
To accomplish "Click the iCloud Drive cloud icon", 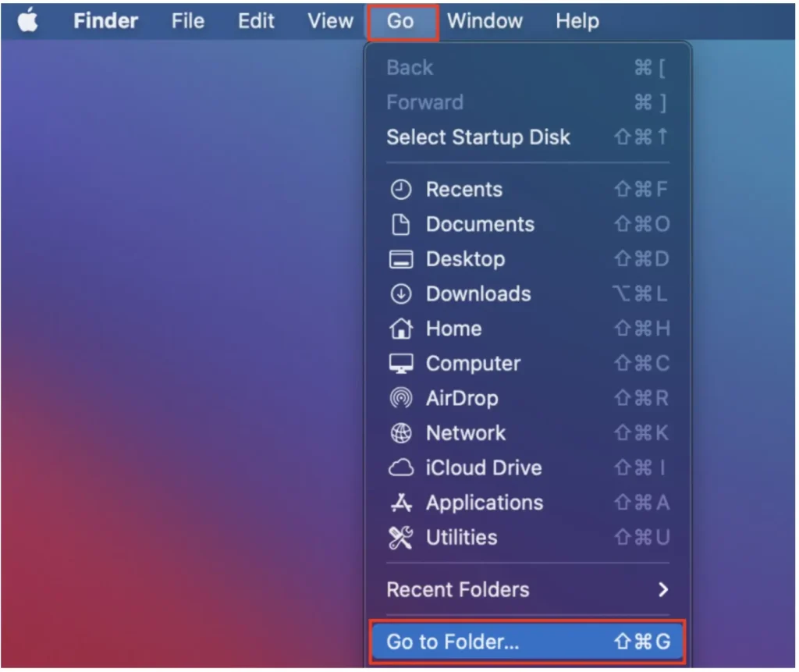I will tap(400, 468).
